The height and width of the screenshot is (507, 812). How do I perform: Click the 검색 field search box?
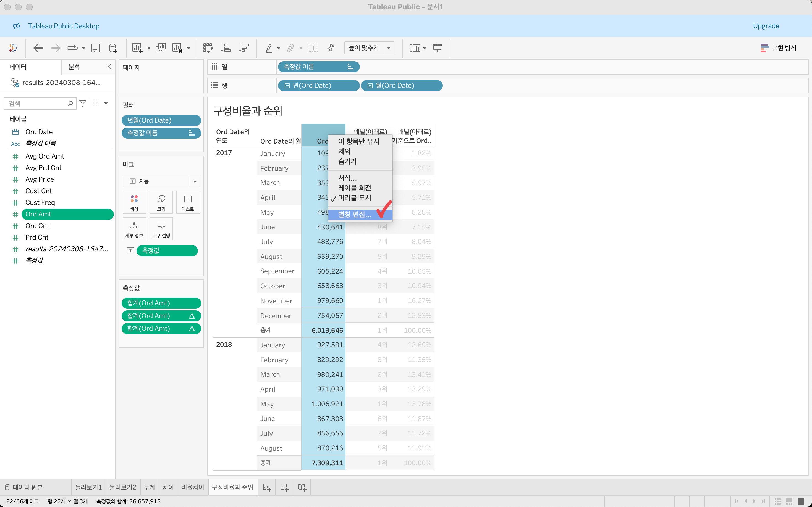point(37,104)
